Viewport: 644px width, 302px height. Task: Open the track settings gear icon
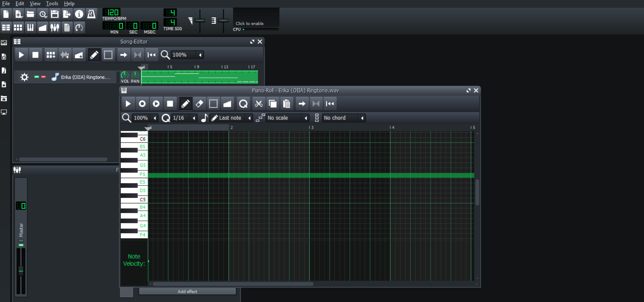(24, 77)
